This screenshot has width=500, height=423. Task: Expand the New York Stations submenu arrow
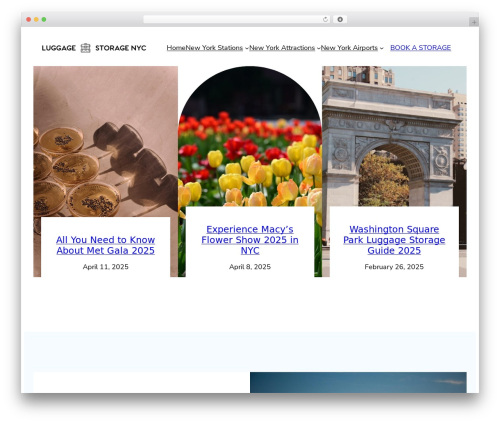pos(247,48)
